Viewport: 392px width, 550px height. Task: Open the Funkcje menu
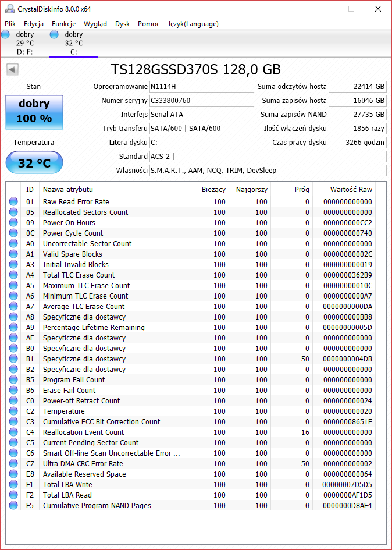point(63,24)
